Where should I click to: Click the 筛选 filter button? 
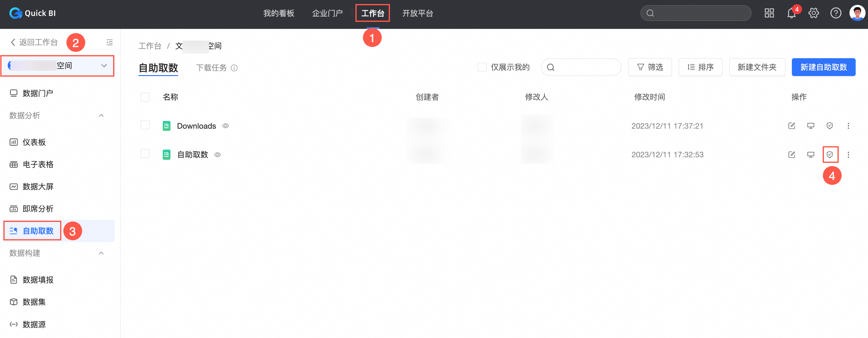(650, 67)
